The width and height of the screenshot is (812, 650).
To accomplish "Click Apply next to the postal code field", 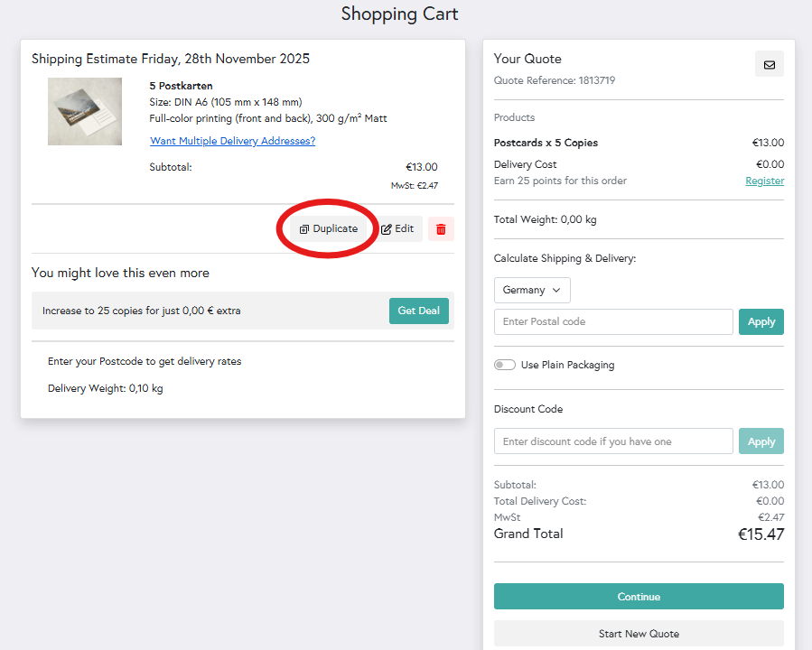I will [x=761, y=321].
